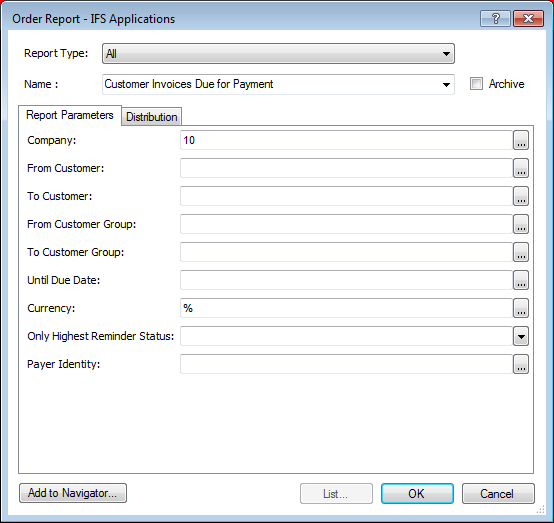Click the OK button
554x523 pixels.
(417, 493)
